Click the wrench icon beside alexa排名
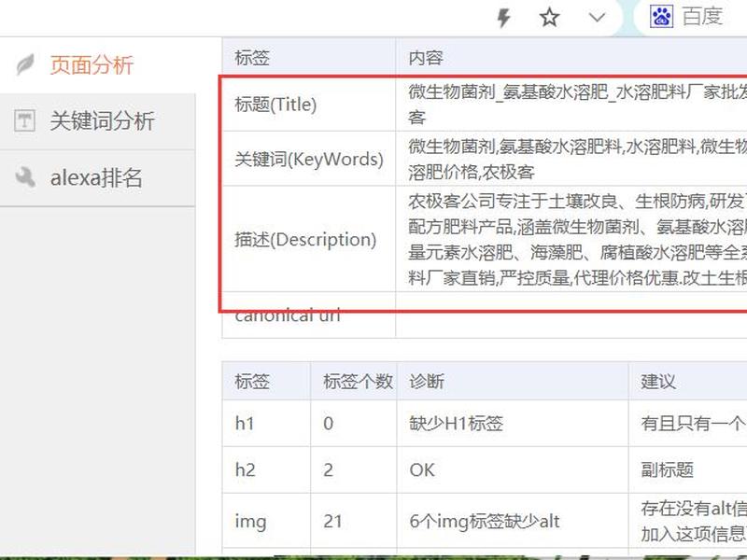The height and width of the screenshot is (560, 747). [25, 177]
